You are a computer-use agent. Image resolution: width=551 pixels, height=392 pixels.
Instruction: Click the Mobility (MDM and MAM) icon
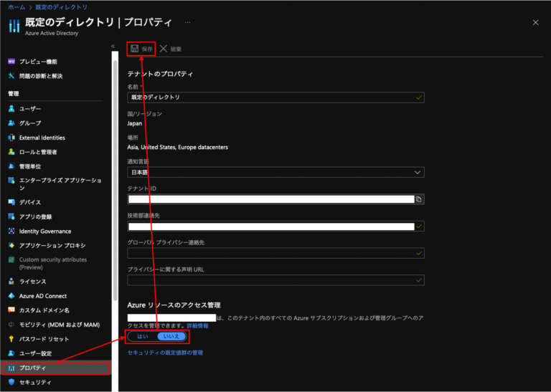tap(11, 325)
